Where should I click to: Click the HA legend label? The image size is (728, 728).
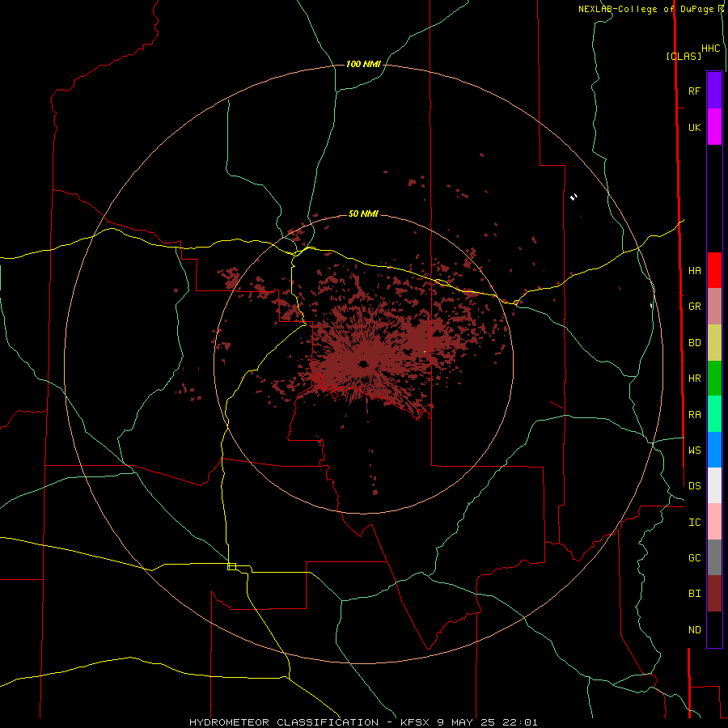[694, 271]
